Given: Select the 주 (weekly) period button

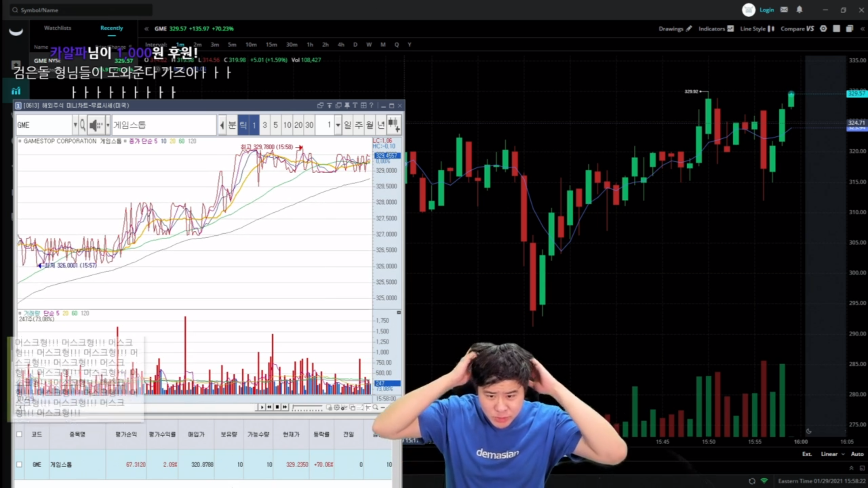Looking at the screenshot, I should pos(359,125).
